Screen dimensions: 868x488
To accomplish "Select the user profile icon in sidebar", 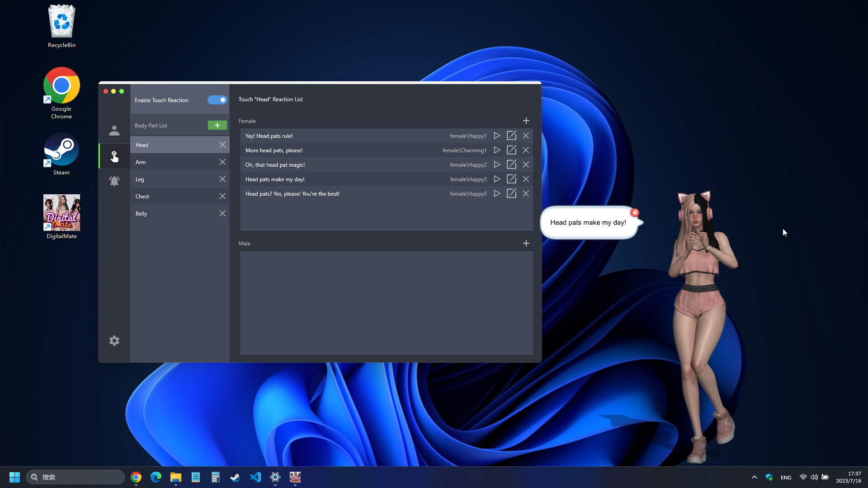I will click(x=114, y=131).
